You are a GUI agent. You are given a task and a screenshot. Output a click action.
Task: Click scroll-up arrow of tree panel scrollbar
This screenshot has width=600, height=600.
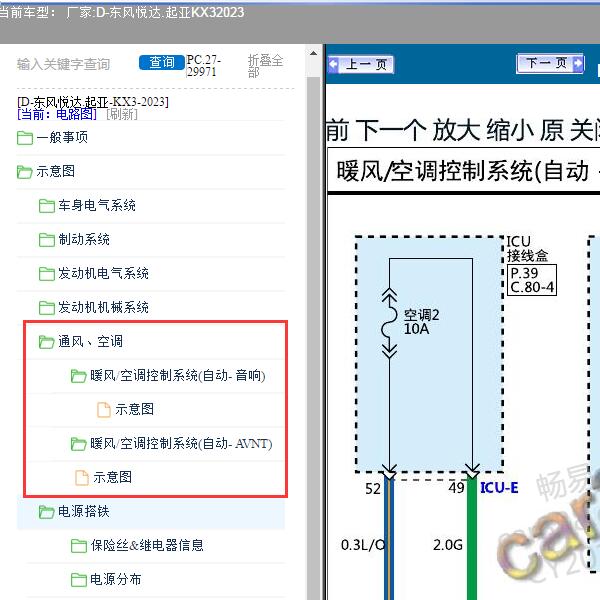click(313, 54)
